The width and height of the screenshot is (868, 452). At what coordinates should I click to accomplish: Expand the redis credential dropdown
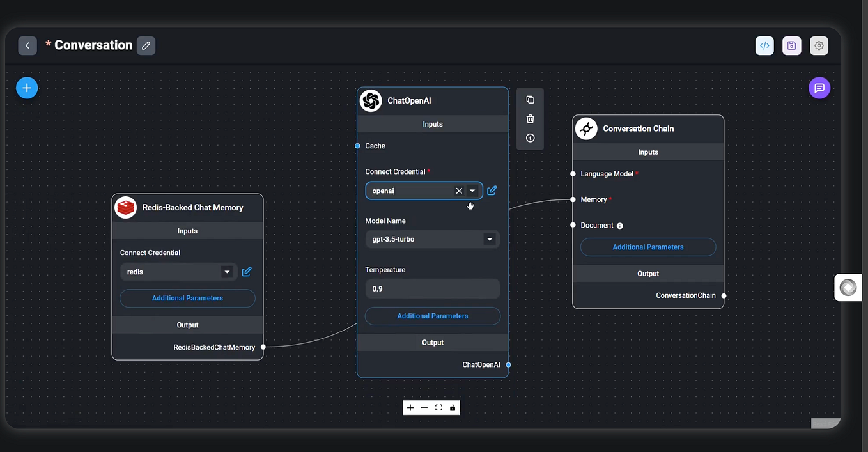(x=227, y=271)
